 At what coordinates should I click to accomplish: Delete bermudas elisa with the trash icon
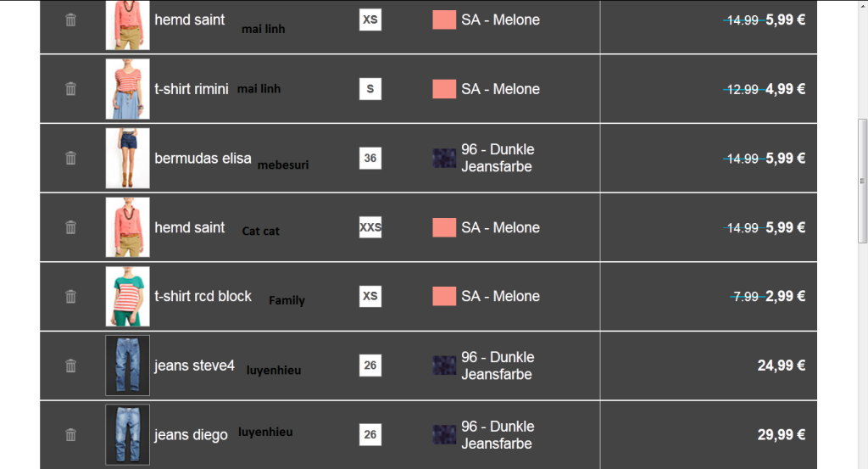70,158
